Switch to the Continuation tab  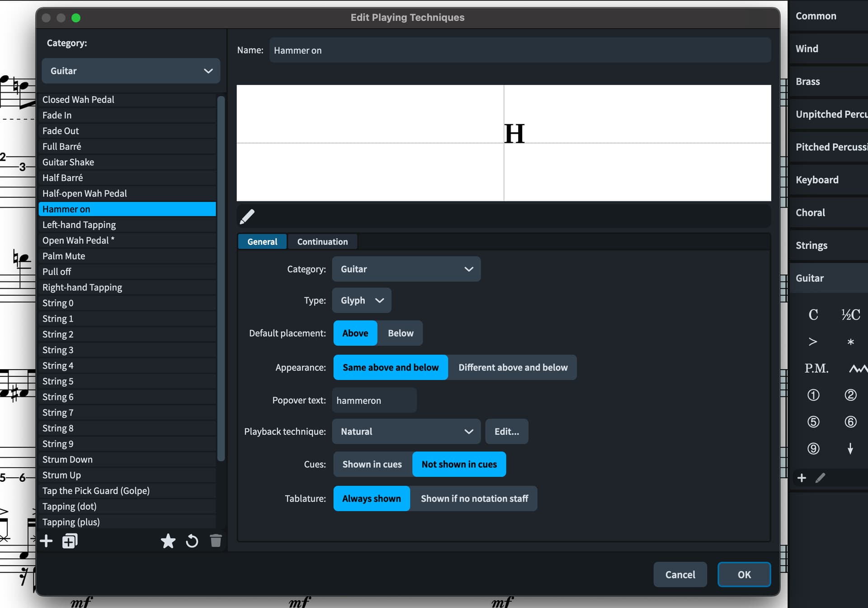[322, 242]
